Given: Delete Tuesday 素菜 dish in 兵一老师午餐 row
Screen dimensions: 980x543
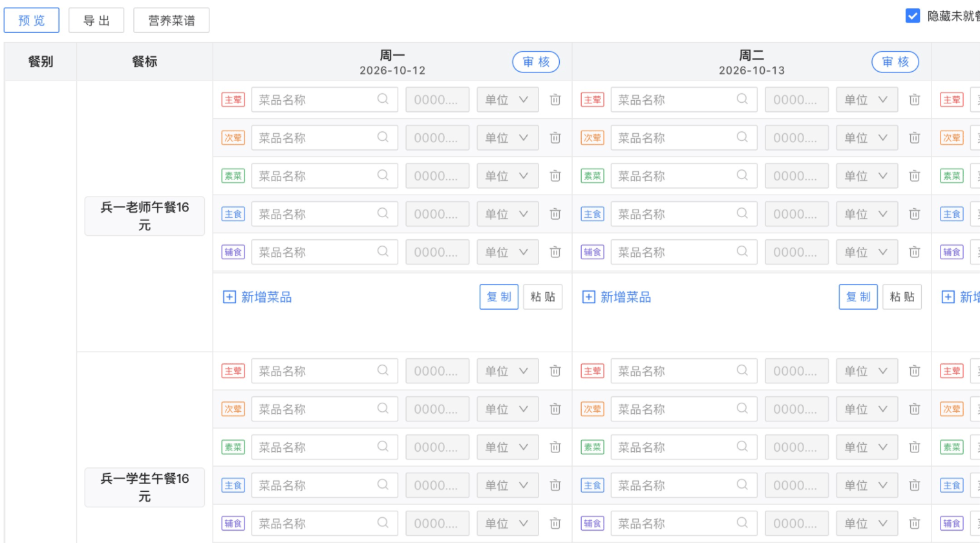Looking at the screenshot, I should click(x=915, y=176).
